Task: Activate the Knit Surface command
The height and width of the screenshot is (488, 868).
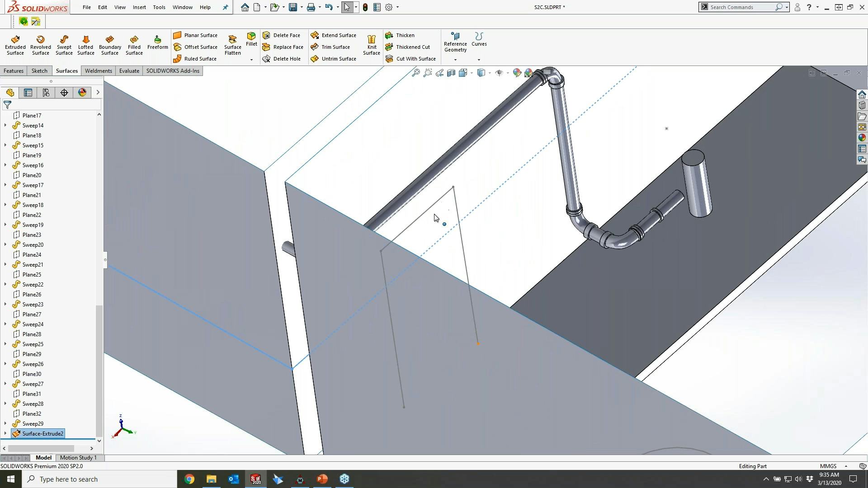Action: tap(371, 45)
